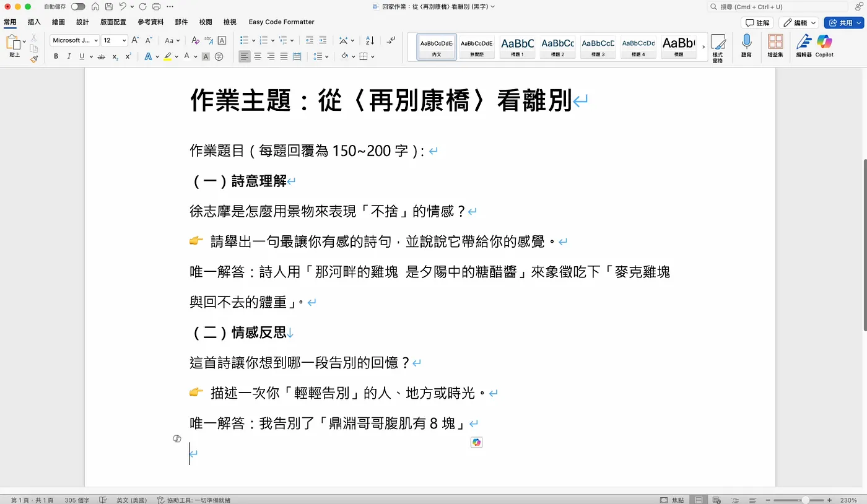Center-align the paragraph text
Screen dimensions: 867x504
(x=258, y=56)
